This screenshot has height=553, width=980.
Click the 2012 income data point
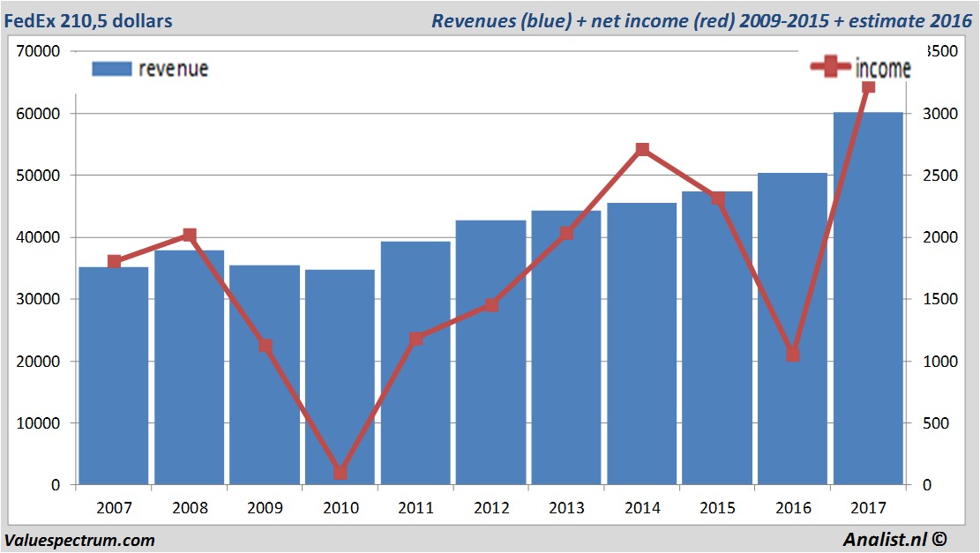[x=491, y=305]
